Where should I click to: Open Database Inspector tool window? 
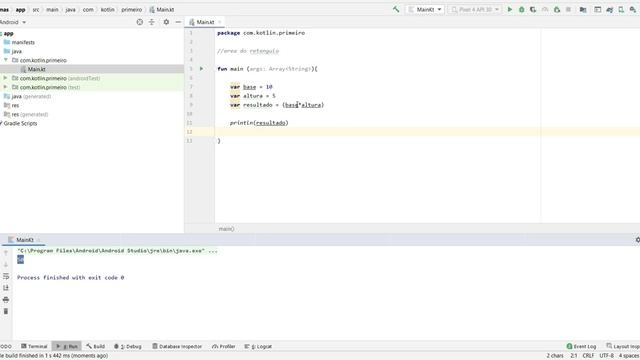click(x=177, y=346)
